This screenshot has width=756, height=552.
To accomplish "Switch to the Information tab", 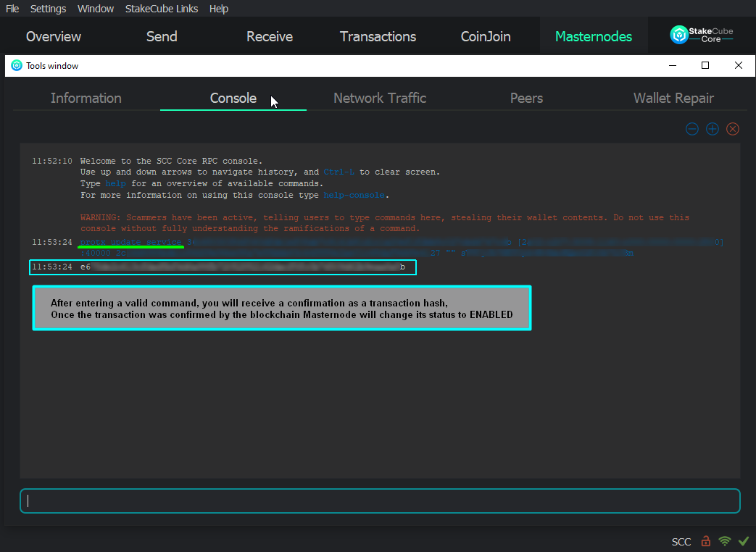I will [x=86, y=99].
